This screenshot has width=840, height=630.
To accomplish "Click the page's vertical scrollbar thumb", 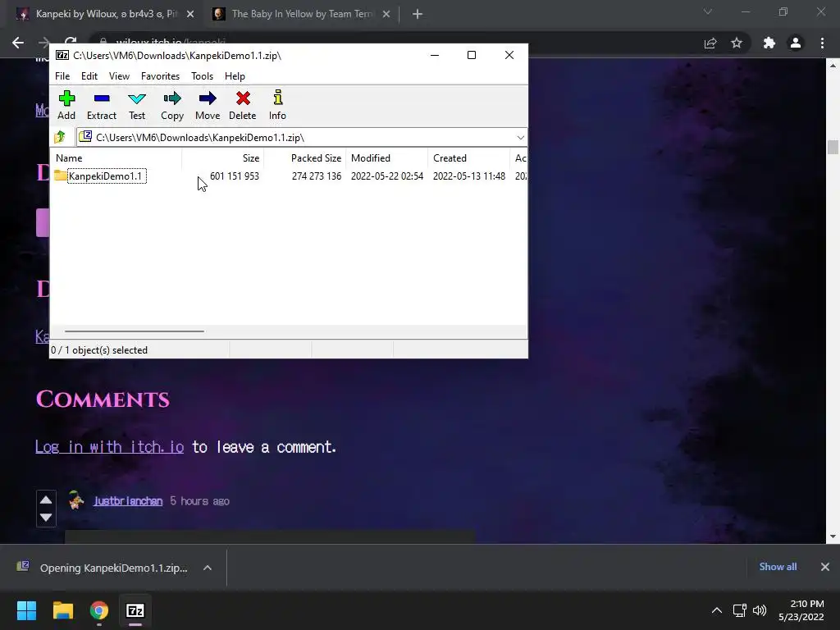I will pos(833,147).
